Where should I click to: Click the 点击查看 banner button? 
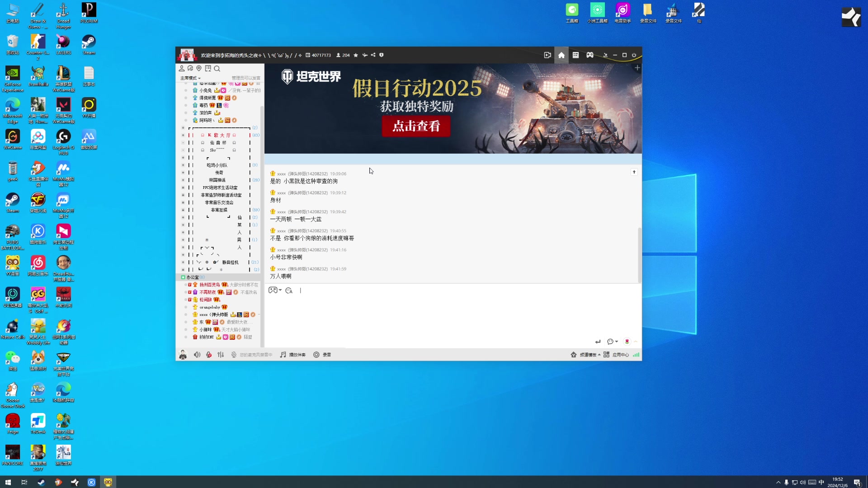tap(416, 126)
